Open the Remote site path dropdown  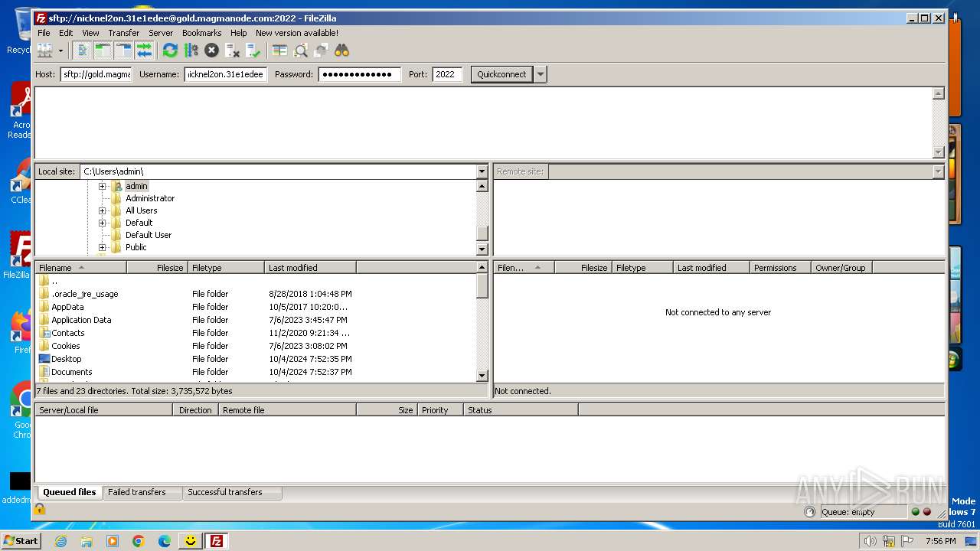click(938, 171)
